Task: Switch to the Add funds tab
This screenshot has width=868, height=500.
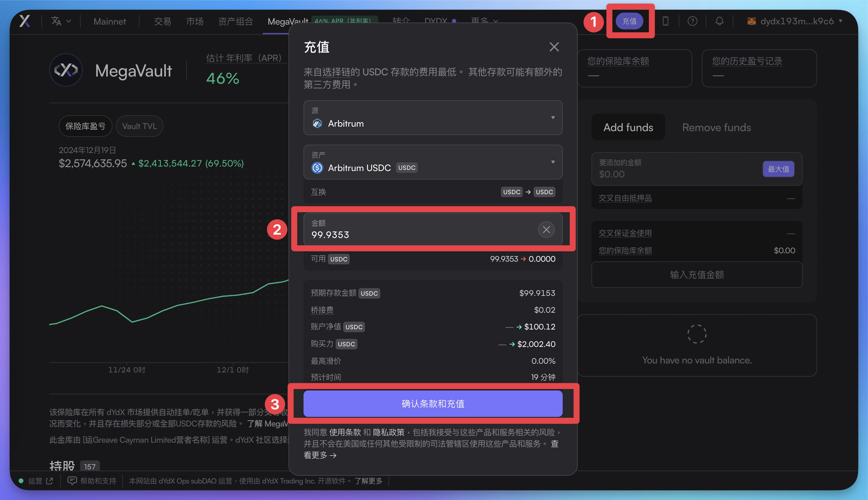Action: tap(628, 128)
